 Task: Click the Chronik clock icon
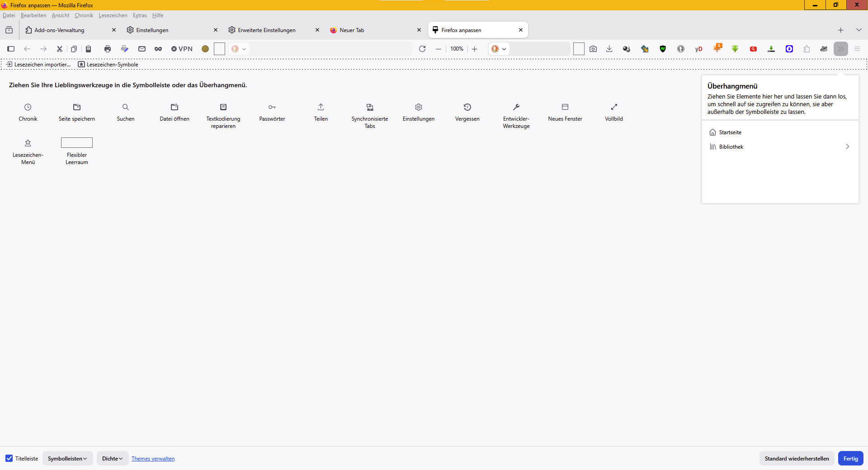[x=28, y=107]
